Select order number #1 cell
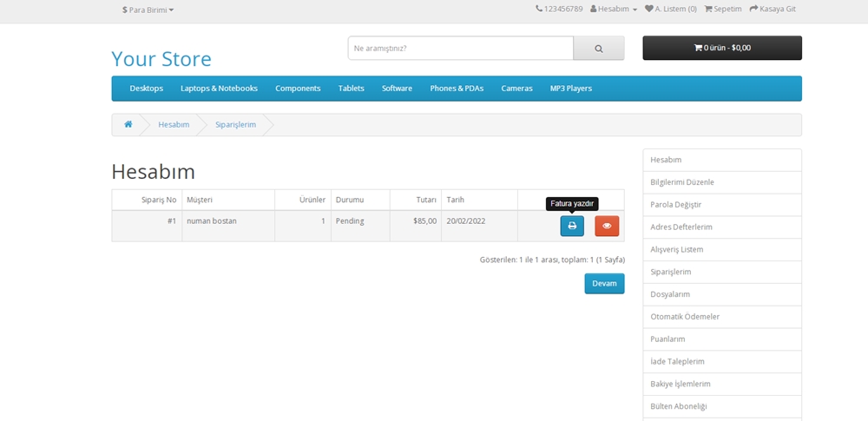Viewport: 868px width, 421px height. [147, 226]
